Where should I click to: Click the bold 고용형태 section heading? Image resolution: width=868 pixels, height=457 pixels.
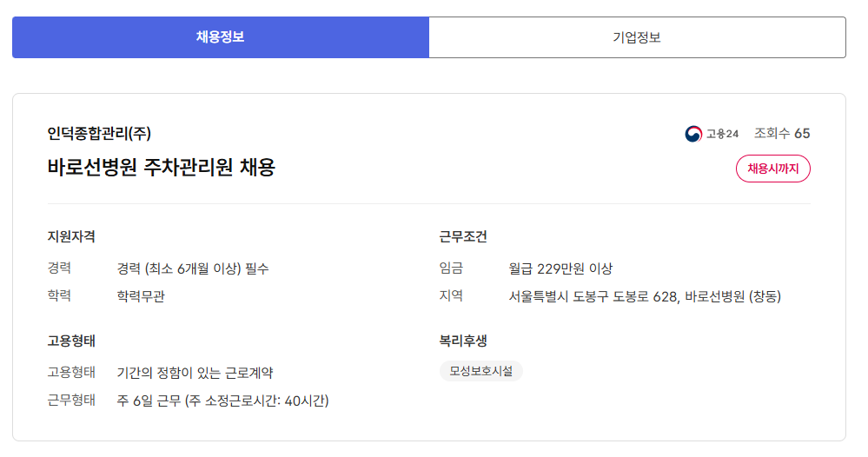[71, 341]
